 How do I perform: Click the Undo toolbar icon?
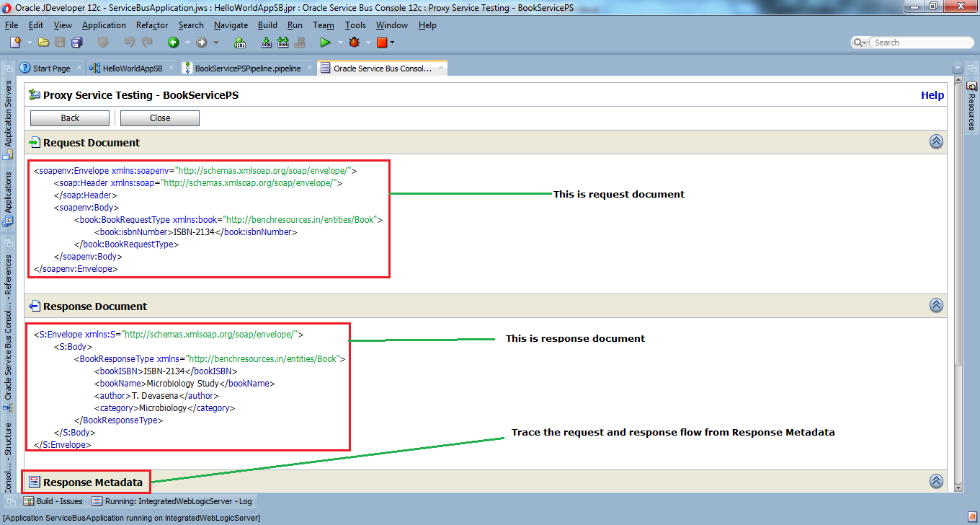[x=129, y=43]
